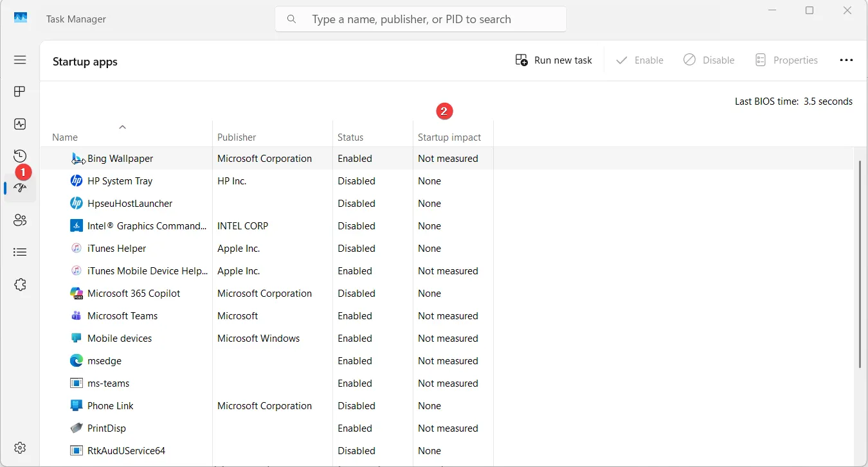Select the msedge name
The height and width of the screenshot is (467, 868).
click(x=104, y=361)
